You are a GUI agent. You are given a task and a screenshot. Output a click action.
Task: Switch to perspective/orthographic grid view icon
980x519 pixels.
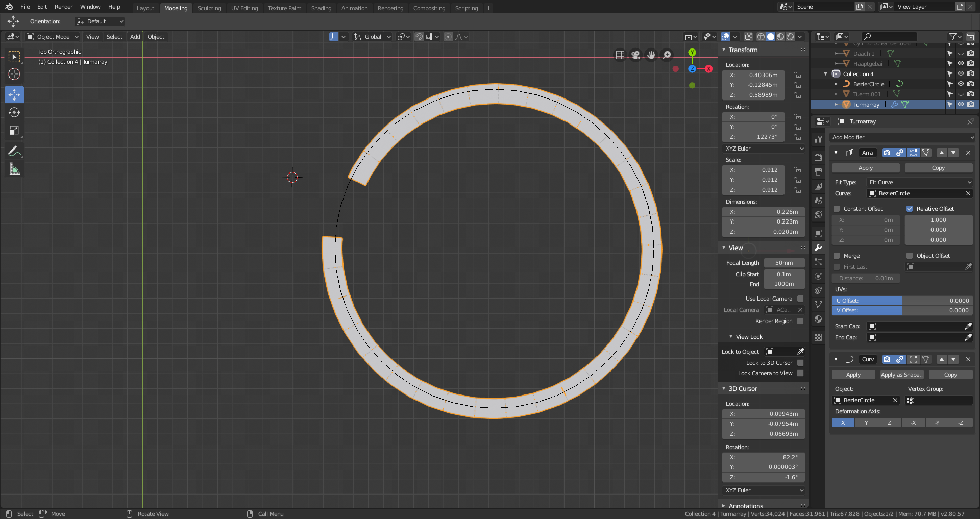click(620, 55)
